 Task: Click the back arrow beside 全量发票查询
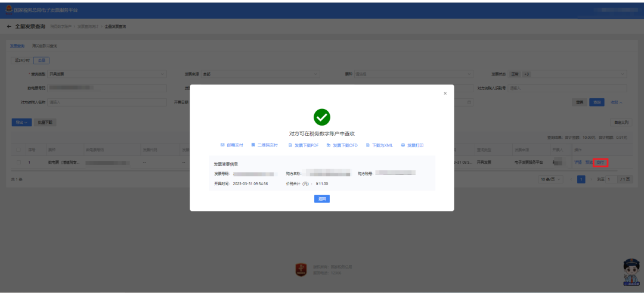tap(9, 26)
